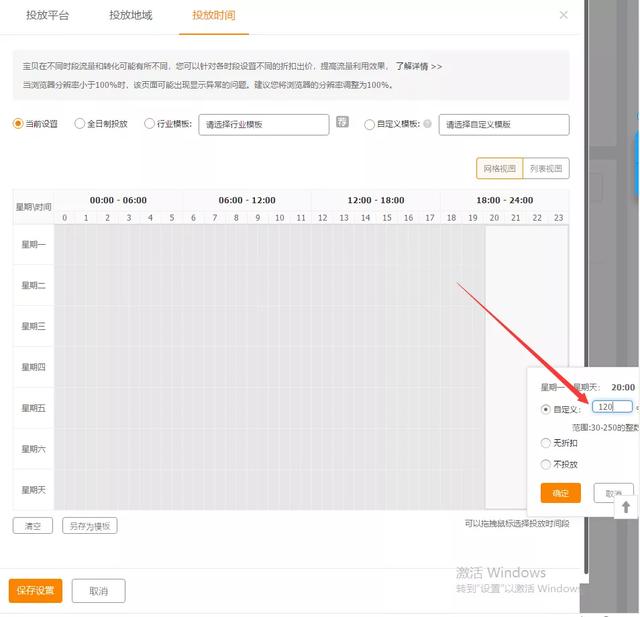640x617 pixels.
Task: Click the 保存设置 button
Action: tap(35, 591)
